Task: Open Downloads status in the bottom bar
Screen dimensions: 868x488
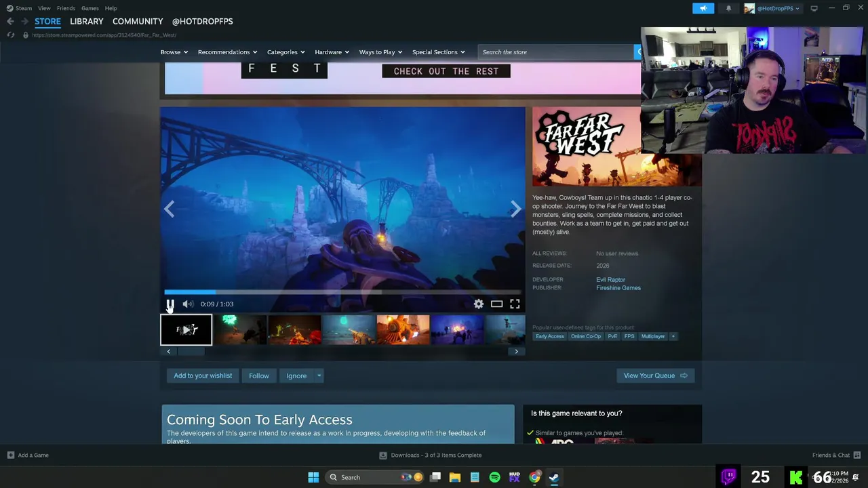Action: [431, 455]
